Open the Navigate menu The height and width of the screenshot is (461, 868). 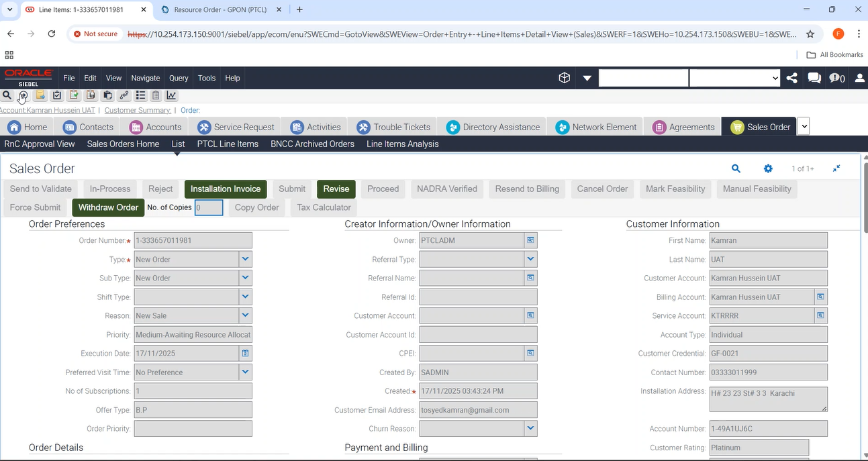pos(145,78)
